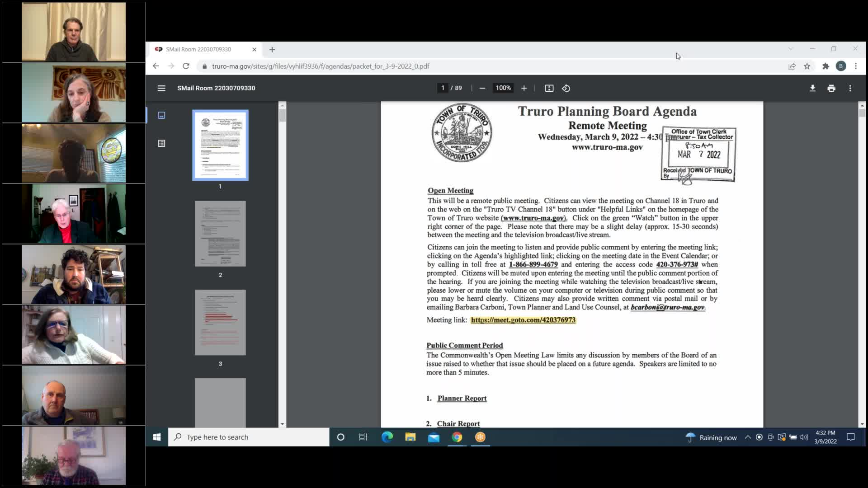
Task: Click the meet.goto.com meeting link
Action: click(x=523, y=320)
